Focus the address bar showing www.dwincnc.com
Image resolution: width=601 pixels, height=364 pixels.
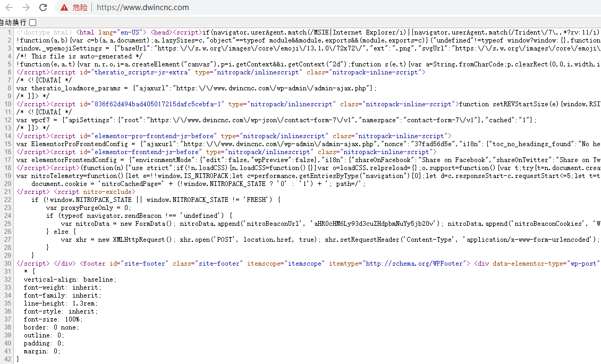tap(143, 8)
